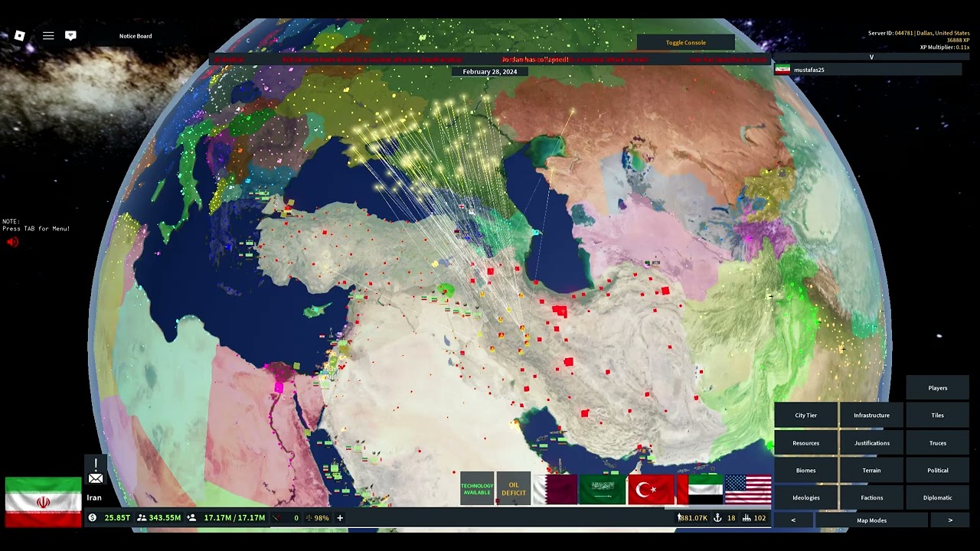The image size is (980, 551).
Task: Select player mustafas25 in the player list
Action: [867, 70]
